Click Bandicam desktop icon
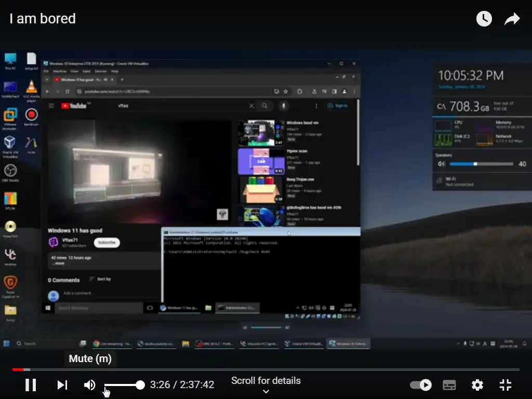The height and width of the screenshot is (399, 532). tap(31, 117)
